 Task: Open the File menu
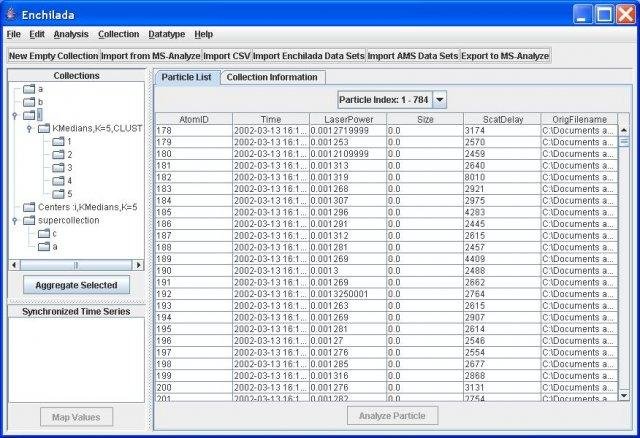click(x=13, y=34)
